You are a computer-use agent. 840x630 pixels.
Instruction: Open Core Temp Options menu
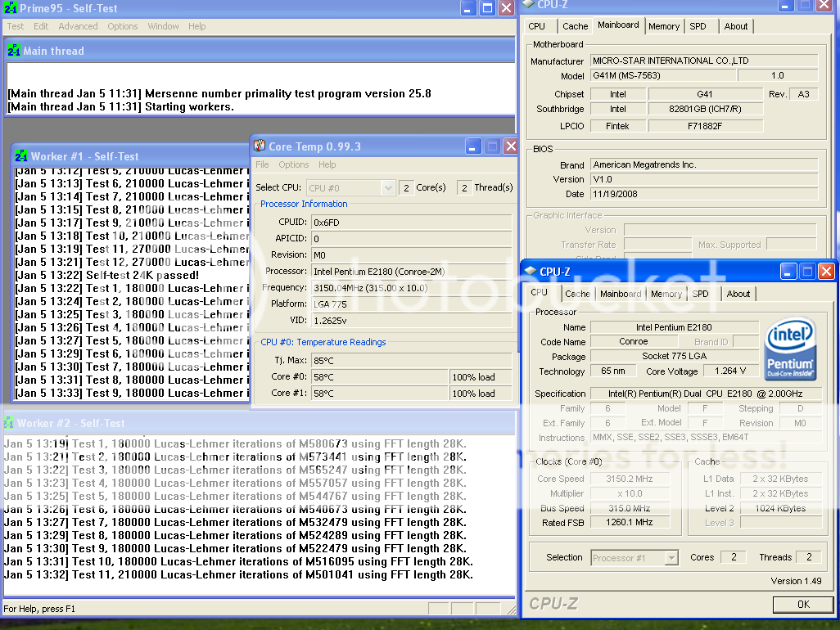point(294,164)
